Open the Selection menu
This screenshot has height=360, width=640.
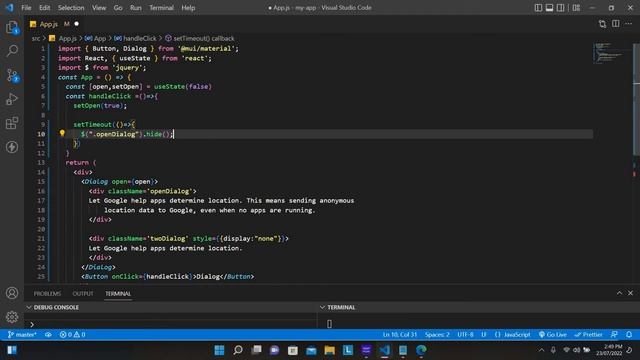(71, 8)
